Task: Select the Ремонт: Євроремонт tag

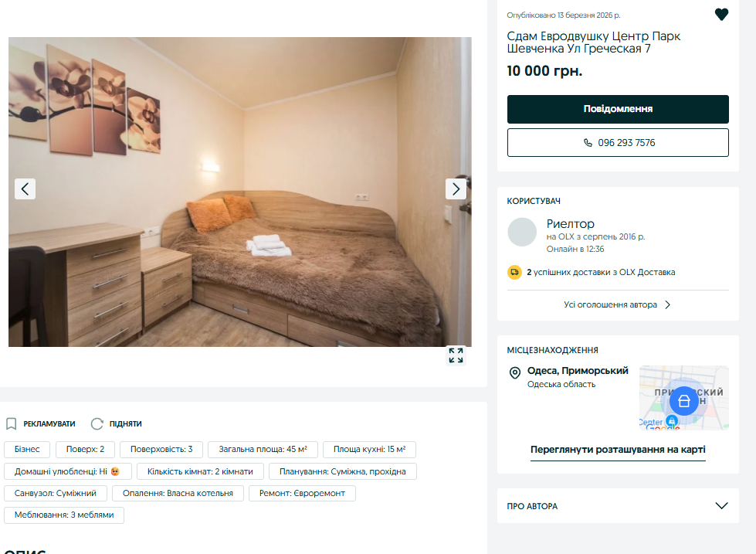Action: 302,493
